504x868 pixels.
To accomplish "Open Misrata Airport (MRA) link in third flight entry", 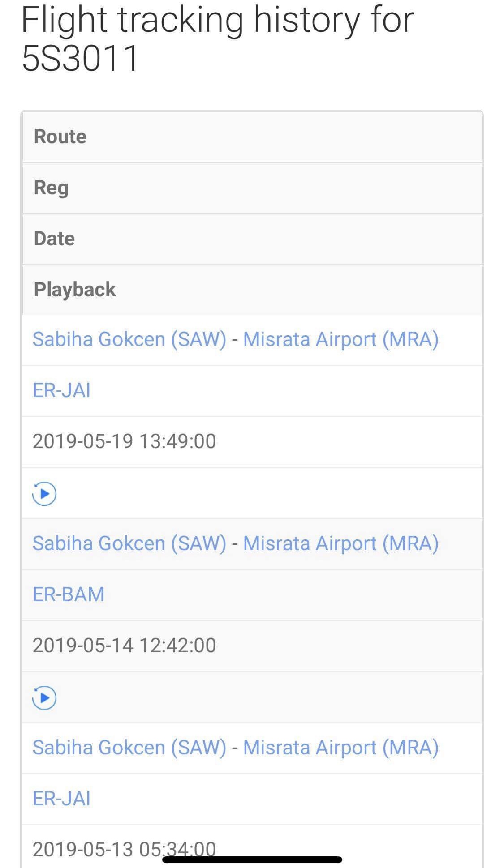I will click(340, 748).
